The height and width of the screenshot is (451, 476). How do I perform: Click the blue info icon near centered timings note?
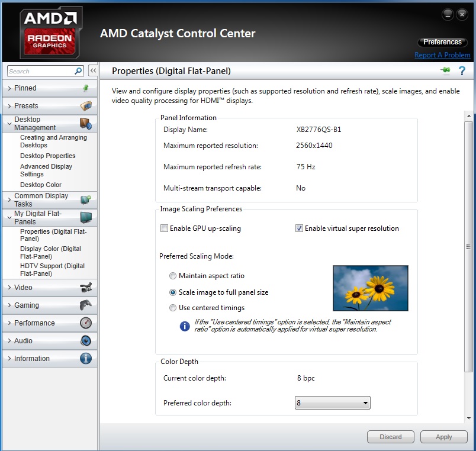[185, 326]
